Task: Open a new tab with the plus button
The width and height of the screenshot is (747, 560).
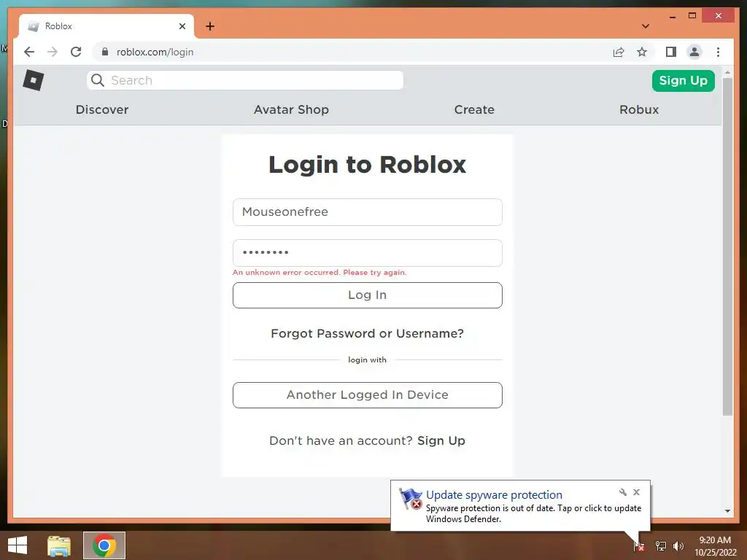Action: coord(210,26)
